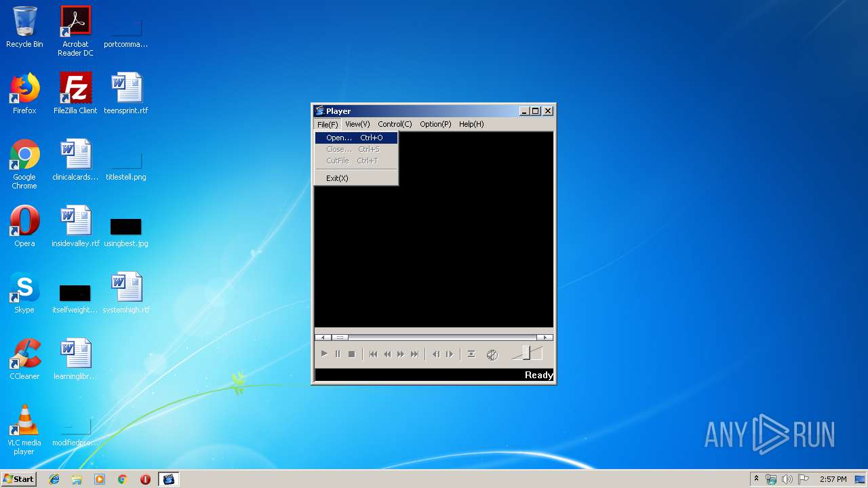This screenshot has height=488, width=868.
Task: Select the Firefox desktop shortcut
Action: point(24,94)
